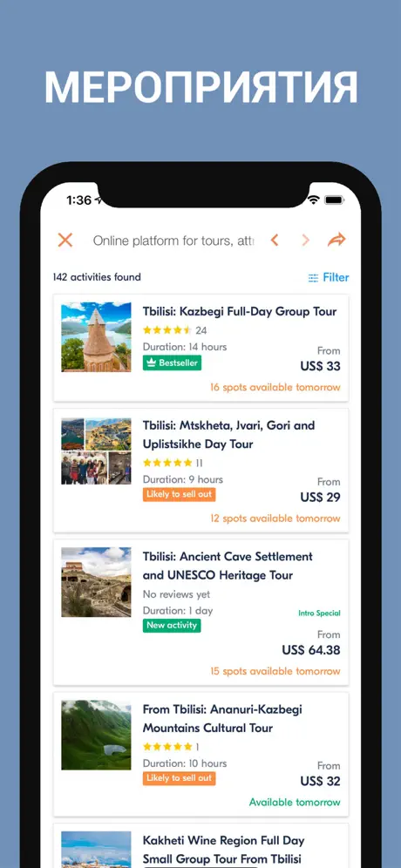Tap the cave settlement thumbnail image
Screen dimensions: 401x868
96,582
